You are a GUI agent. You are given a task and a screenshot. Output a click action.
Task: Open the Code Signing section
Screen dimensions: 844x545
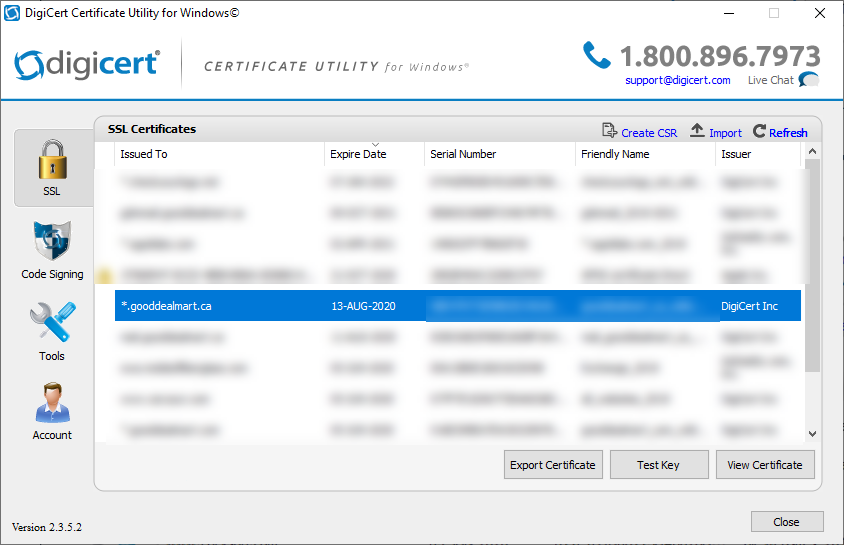(x=52, y=250)
